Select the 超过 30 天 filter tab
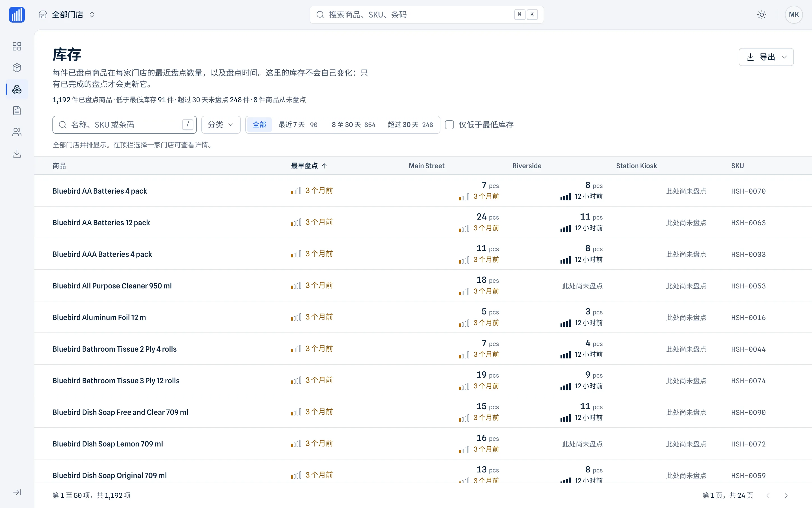The width and height of the screenshot is (812, 508). (410, 125)
